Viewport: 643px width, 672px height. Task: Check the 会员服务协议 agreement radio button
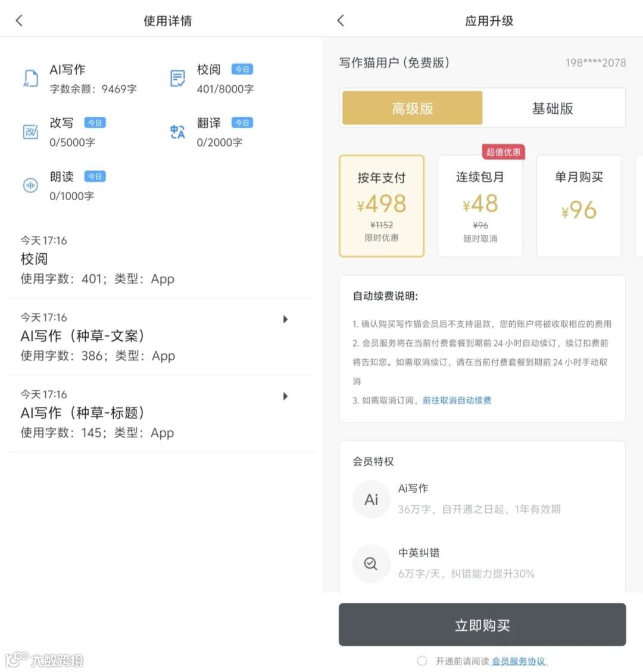point(422,661)
